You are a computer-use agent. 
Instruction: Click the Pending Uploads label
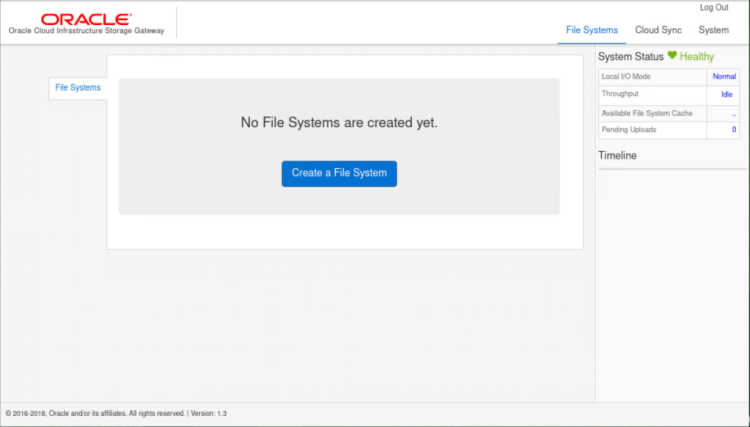pyautogui.click(x=627, y=130)
